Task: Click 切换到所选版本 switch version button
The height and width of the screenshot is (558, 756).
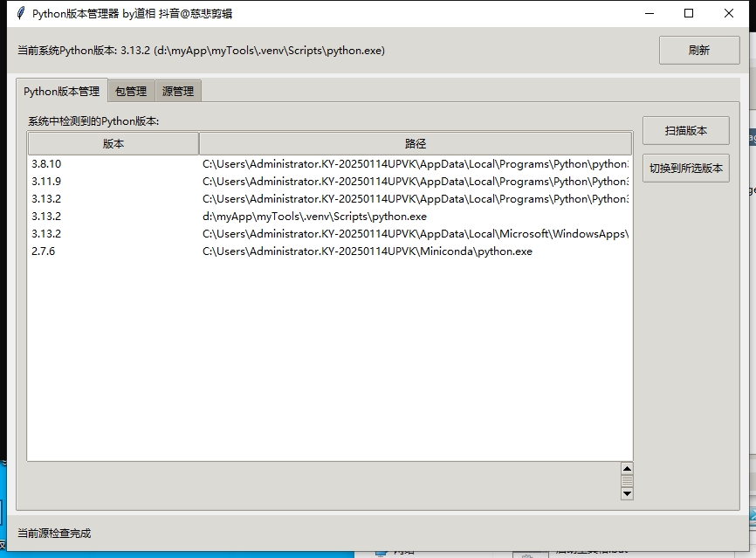Action: coord(685,169)
